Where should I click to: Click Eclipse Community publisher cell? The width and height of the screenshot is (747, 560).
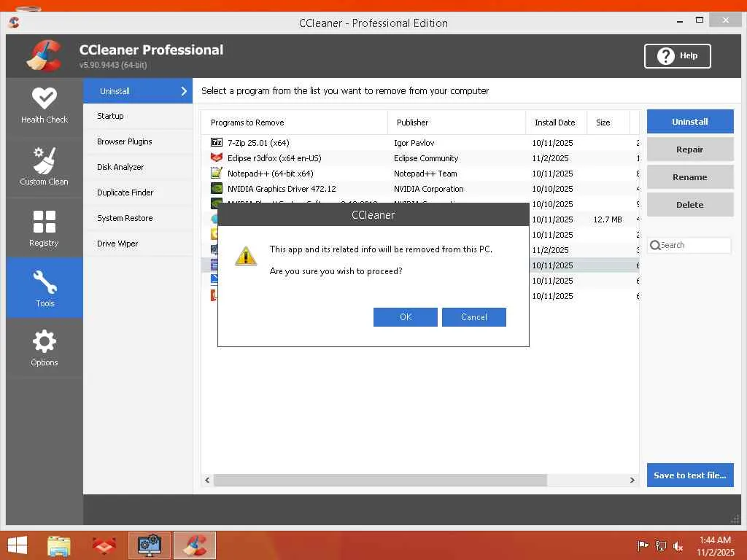coord(426,158)
